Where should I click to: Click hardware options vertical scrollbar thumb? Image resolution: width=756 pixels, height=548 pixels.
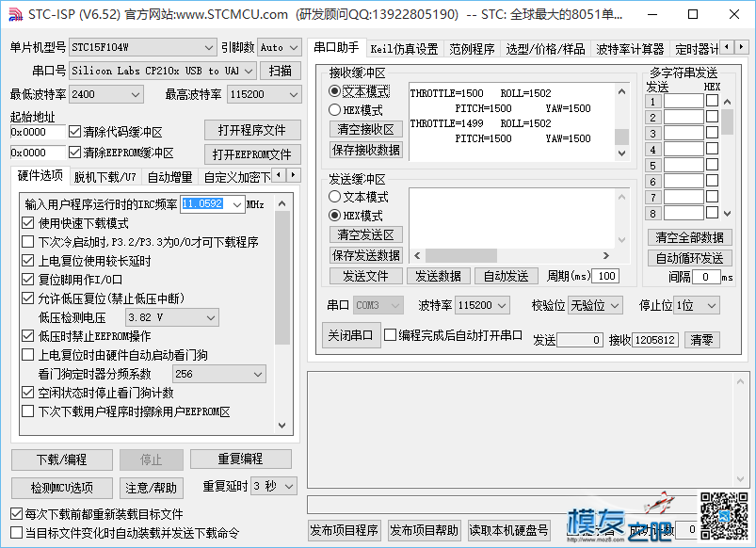(x=282, y=278)
